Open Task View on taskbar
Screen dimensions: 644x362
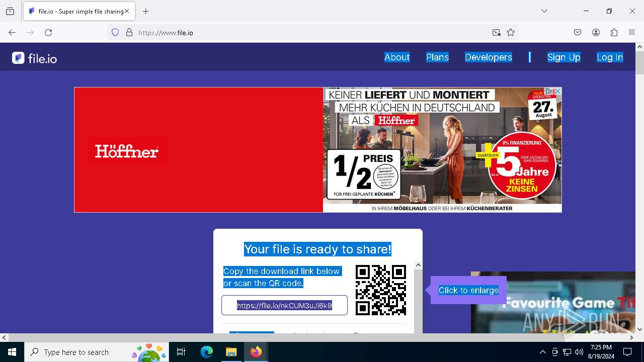click(181, 352)
